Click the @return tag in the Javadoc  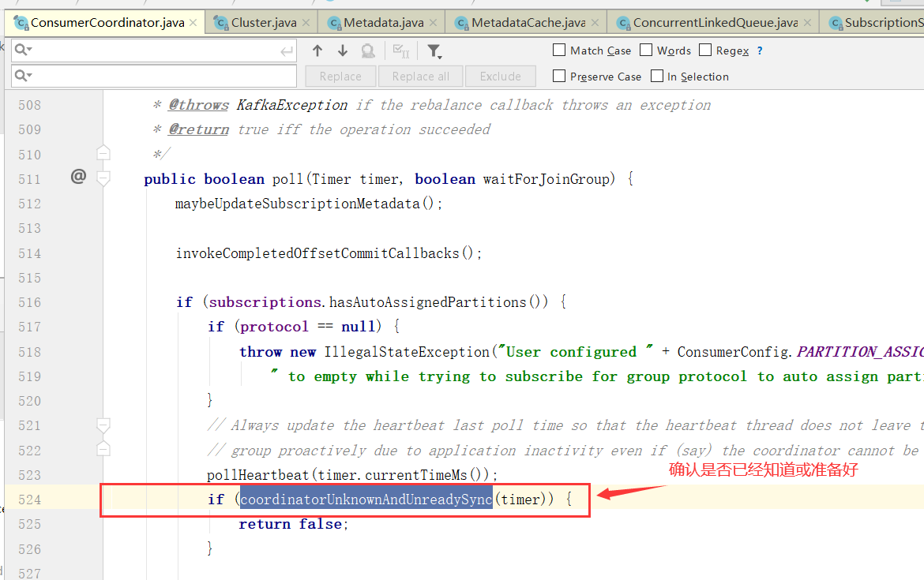(198, 129)
